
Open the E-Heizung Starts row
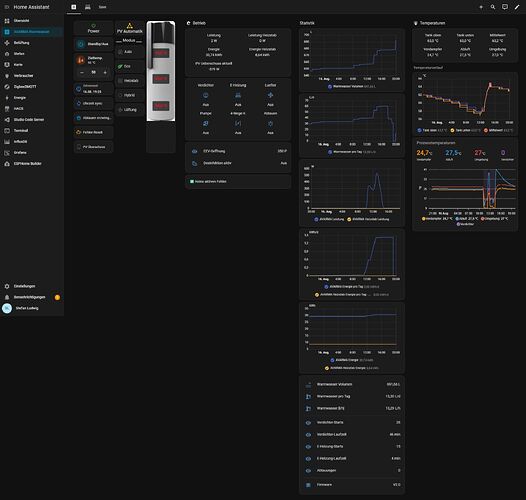pyautogui.click(x=352, y=447)
